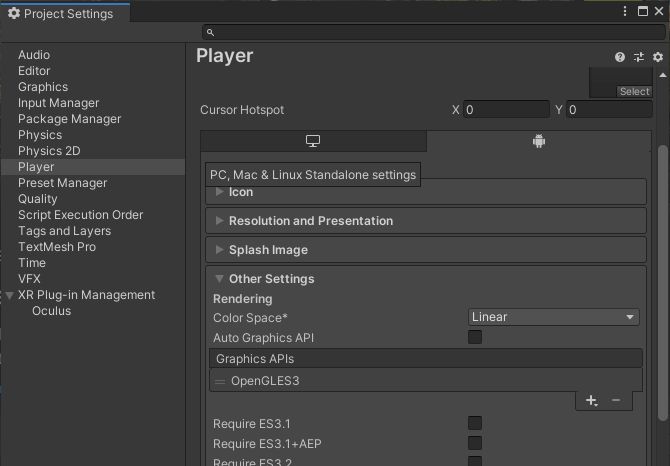670x466 pixels.
Task: Open the Quality settings category
Action: pyautogui.click(x=37, y=199)
